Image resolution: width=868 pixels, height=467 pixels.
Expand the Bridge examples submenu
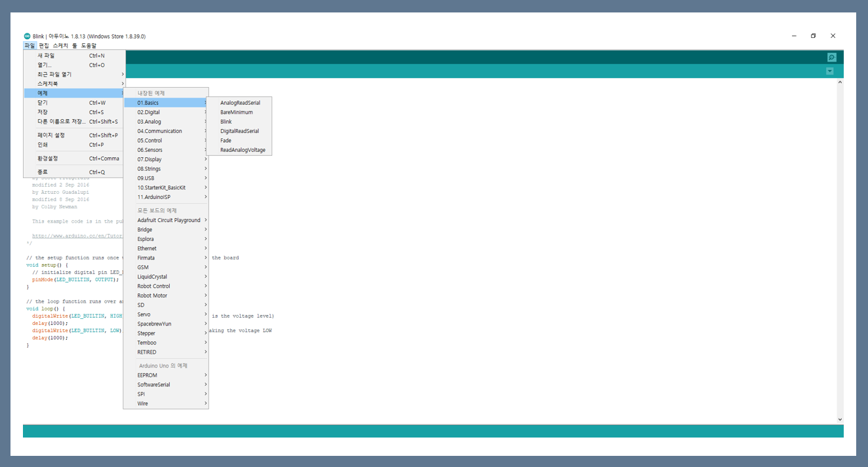coord(166,230)
